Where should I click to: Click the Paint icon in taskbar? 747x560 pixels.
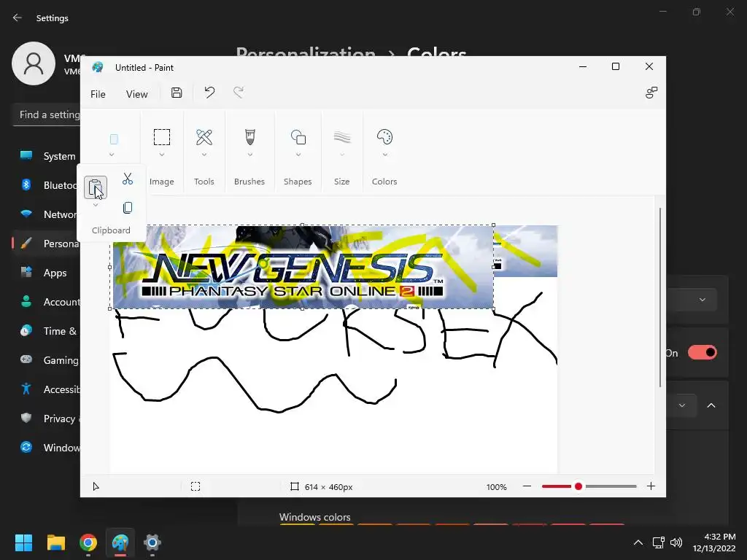tap(120, 542)
